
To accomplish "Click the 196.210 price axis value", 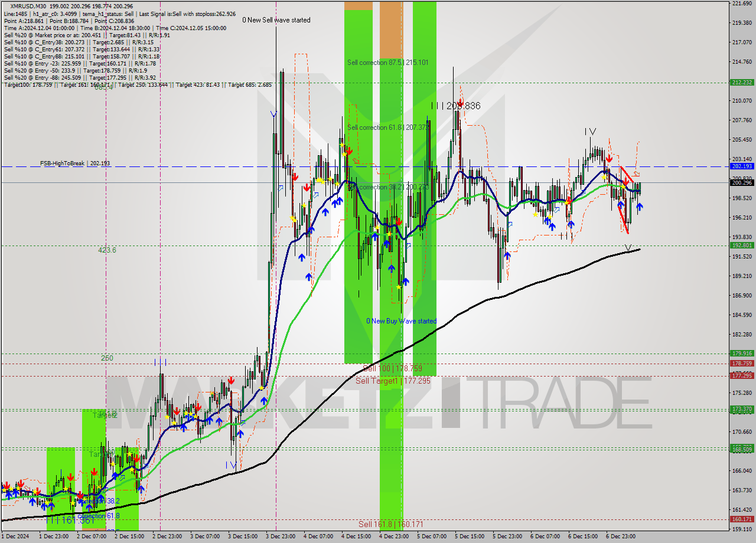I will click(742, 218).
